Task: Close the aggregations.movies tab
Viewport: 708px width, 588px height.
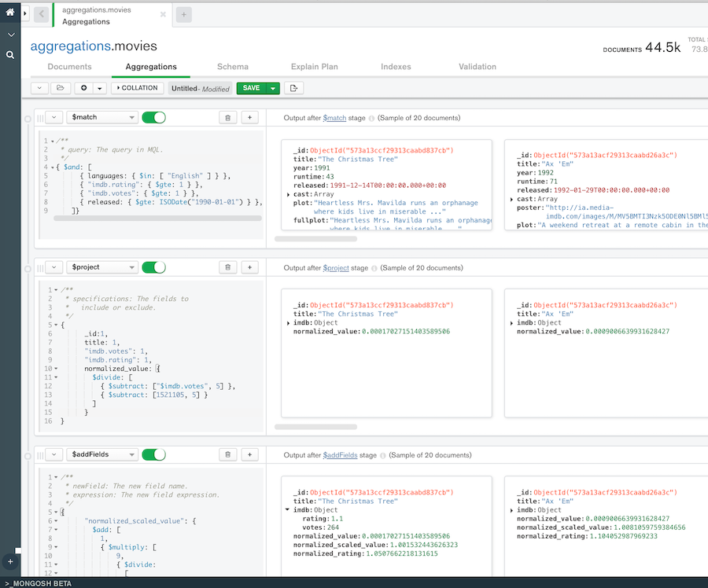Action: [x=163, y=14]
